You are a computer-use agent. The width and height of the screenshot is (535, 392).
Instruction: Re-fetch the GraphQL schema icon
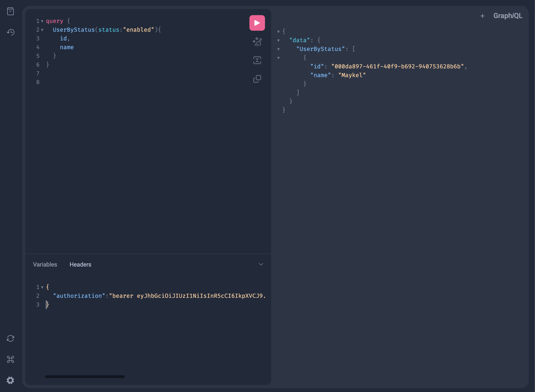(x=10, y=338)
